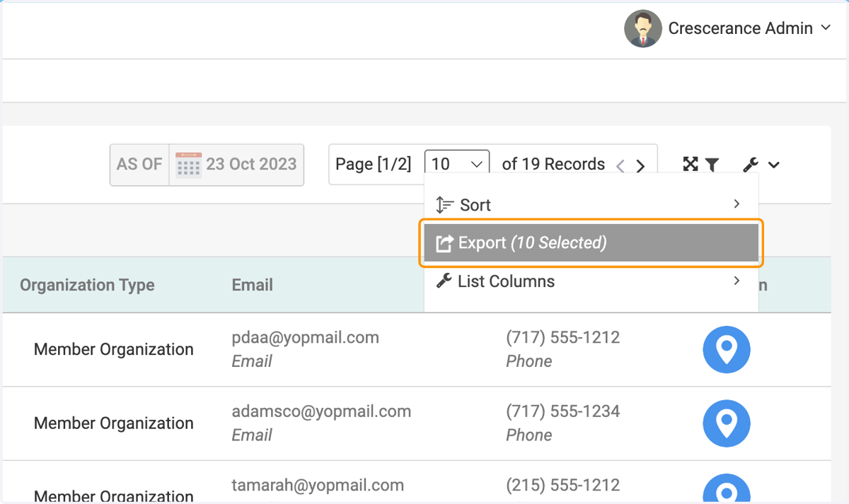The height and width of the screenshot is (504, 849).
Task: Open map location for pdaa@yopmail.com row
Action: [x=727, y=350]
